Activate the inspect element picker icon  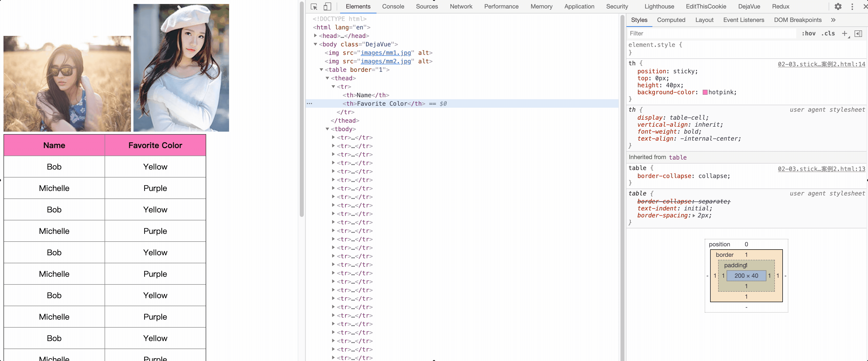[x=314, y=7]
